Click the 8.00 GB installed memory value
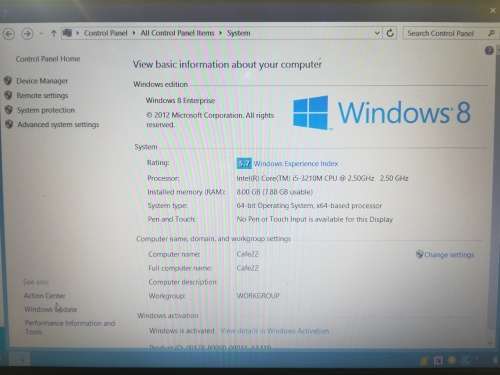Screen dimensions: 500x375 tap(275, 192)
